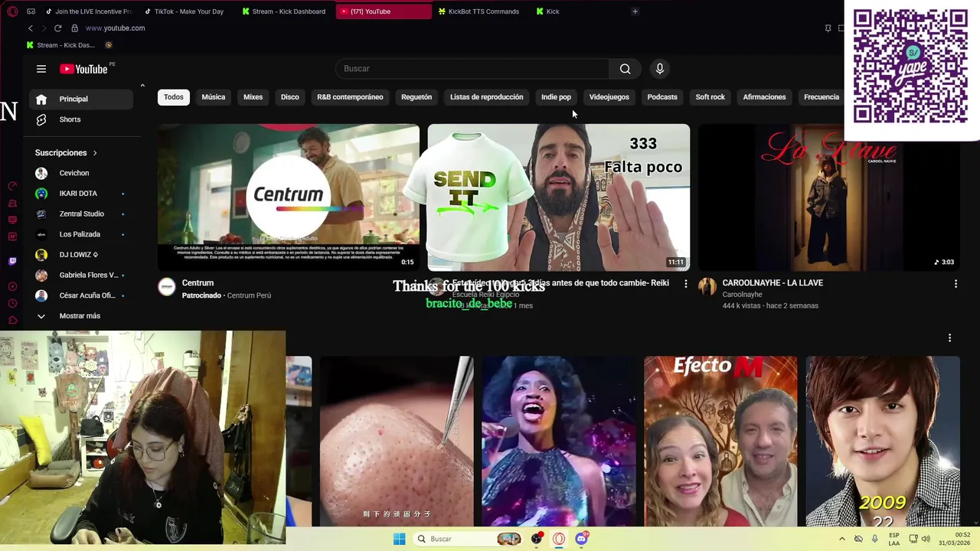
Task: Collapse sidebar with the small up caret
Action: [142, 86]
